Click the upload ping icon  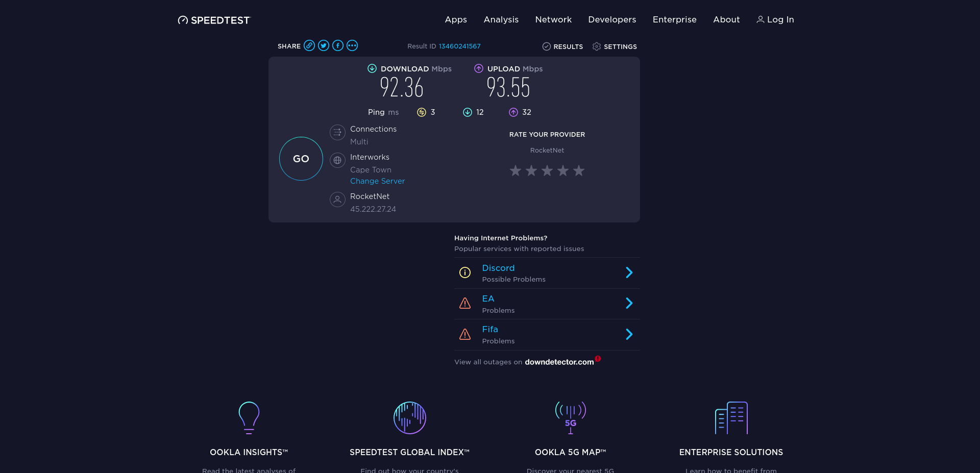[513, 112]
